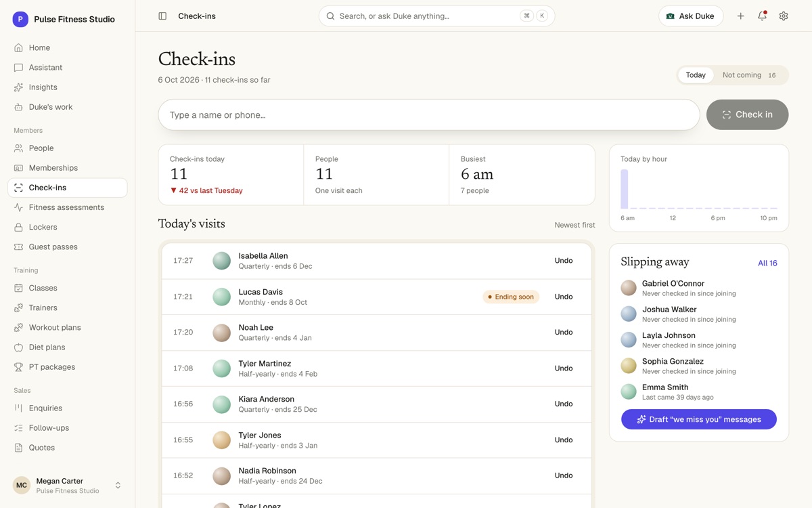The height and width of the screenshot is (508, 812).
Task: Toggle the sidebar panel icon
Action: pyautogui.click(x=162, y=16)
